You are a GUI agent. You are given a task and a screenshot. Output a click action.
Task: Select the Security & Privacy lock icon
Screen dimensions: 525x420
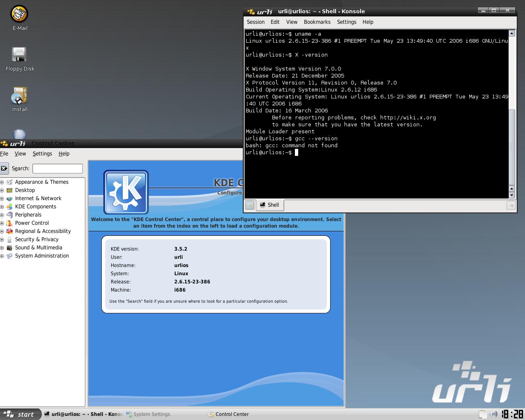pyautogui.click(x=9, y=240)
